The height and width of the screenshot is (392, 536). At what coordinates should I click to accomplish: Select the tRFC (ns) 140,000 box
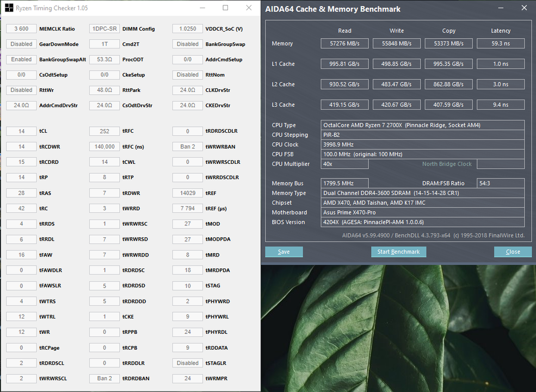(x=104, y=147)
